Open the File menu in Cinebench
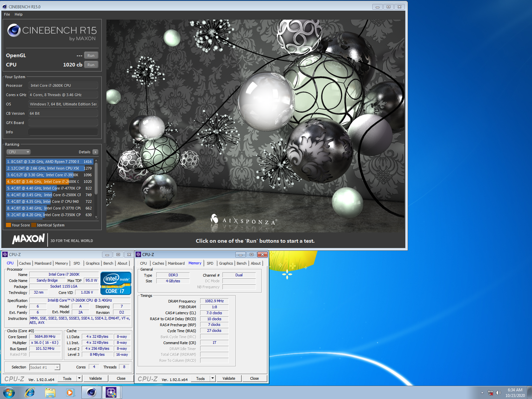The height and width of the screenshot is (399, 532). pos(7,14)
